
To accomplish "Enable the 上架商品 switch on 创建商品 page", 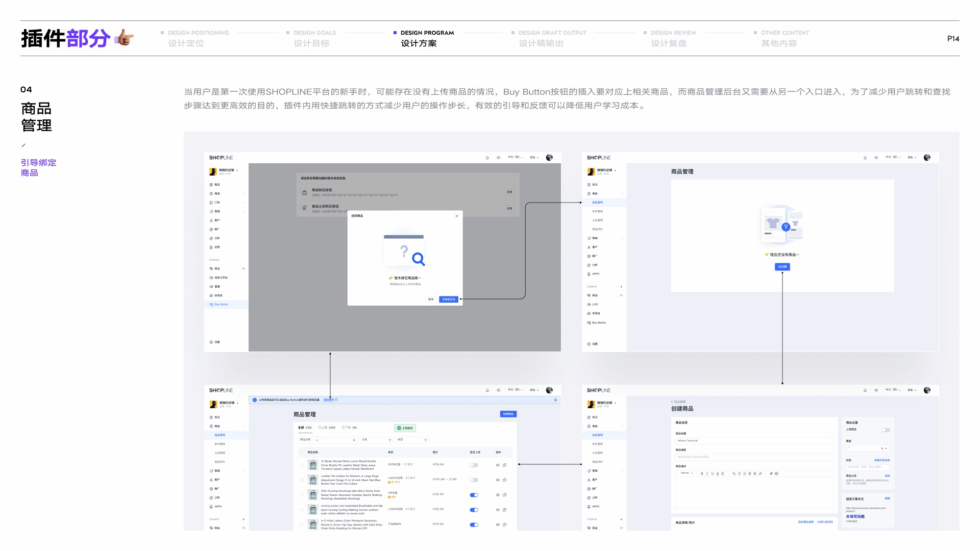I will 886,430.
